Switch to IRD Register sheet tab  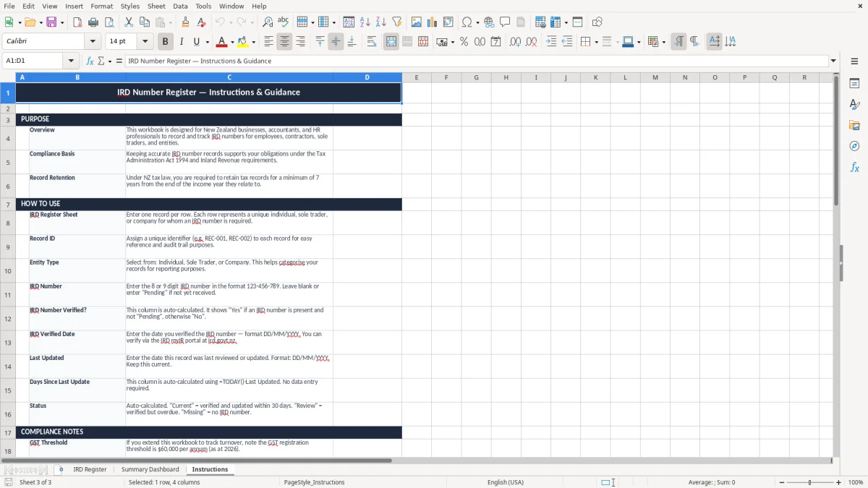click(90, 469)
